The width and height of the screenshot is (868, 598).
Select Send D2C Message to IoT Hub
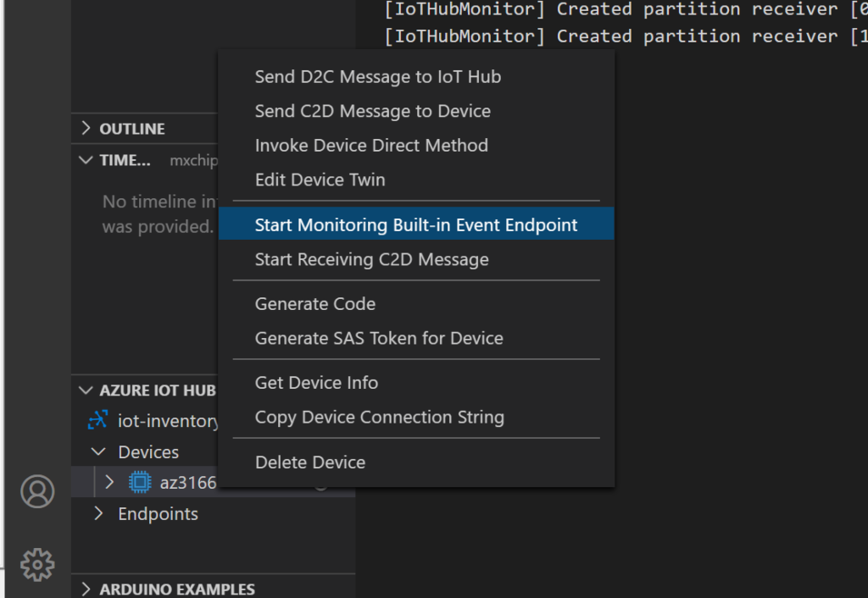(378, 77)
